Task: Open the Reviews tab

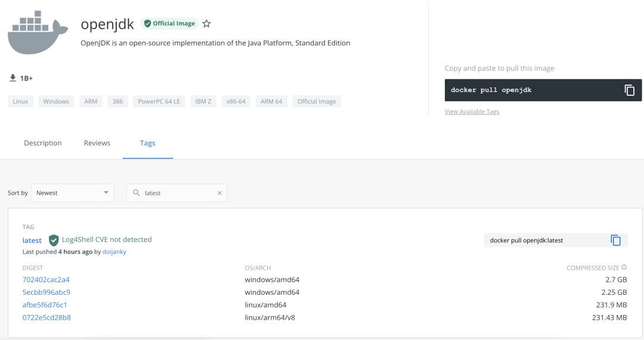Action: [x=97, y=143]
